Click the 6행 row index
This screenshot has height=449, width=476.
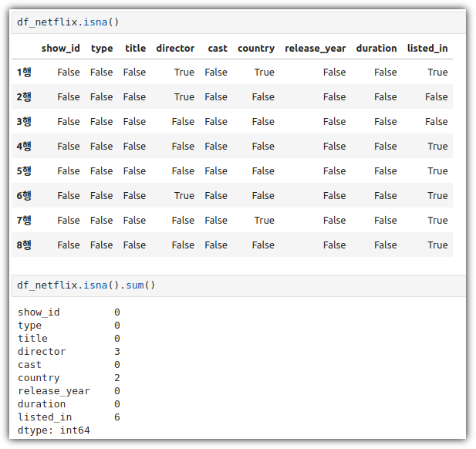pyautogui.click(x=24, y=195)
